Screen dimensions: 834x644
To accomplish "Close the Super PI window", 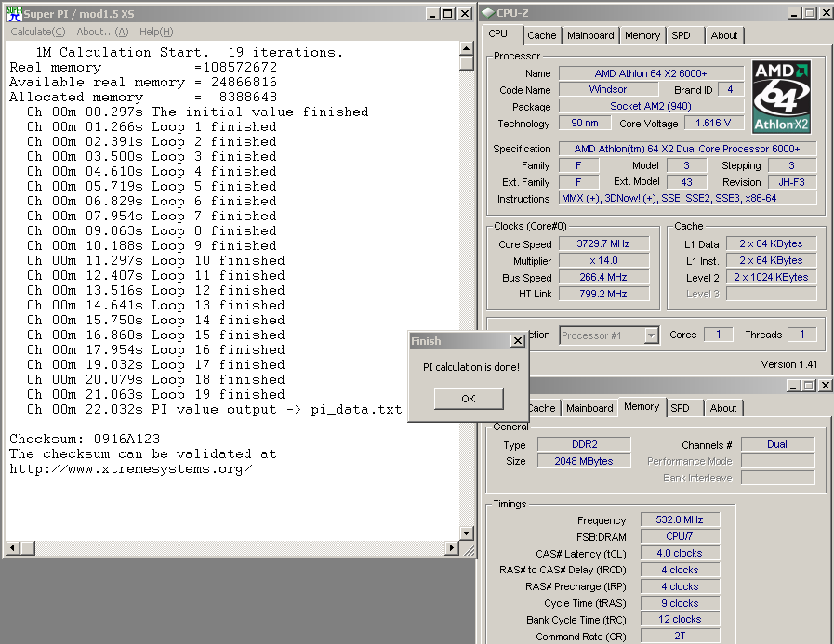I will [464, 14].
